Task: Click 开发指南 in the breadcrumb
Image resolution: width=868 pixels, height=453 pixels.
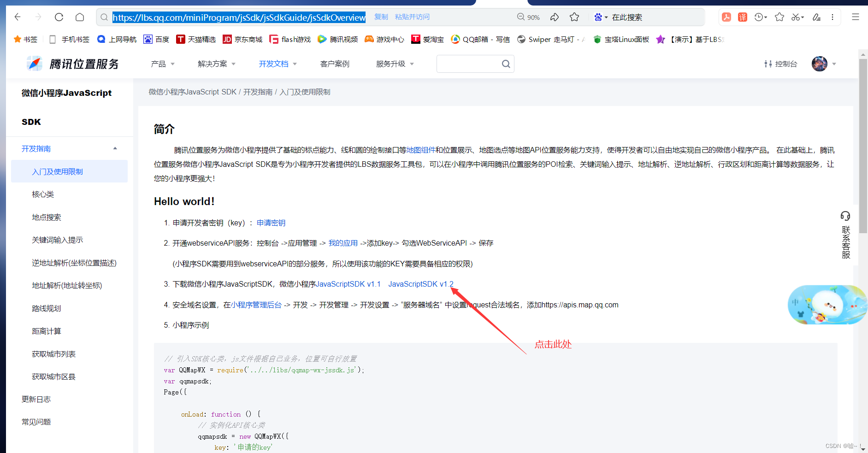Action: click(x=258, y=92)
